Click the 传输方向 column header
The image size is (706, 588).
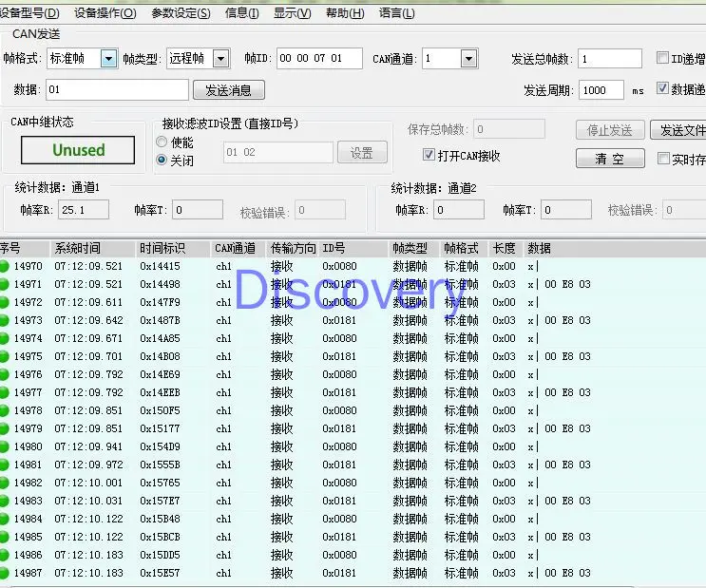[293, 248]
